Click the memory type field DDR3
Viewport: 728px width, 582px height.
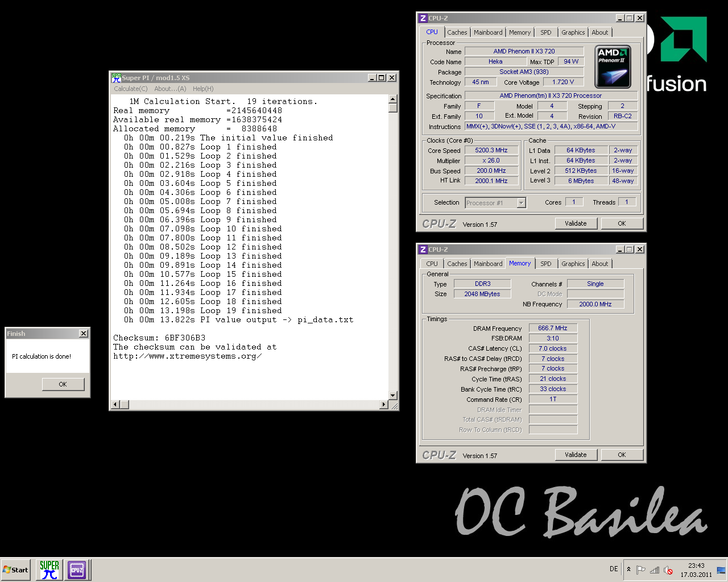point(482,284)
